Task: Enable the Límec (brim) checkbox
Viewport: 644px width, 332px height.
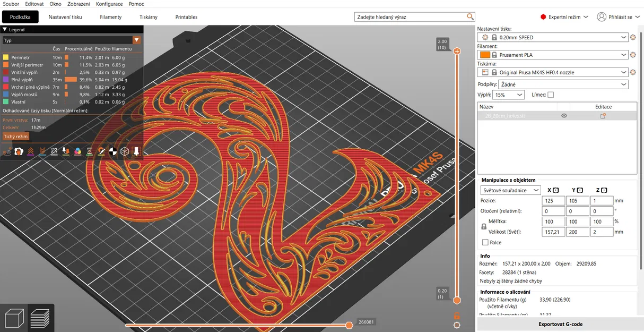Action: pyautogui.click(x=551, y=95)
